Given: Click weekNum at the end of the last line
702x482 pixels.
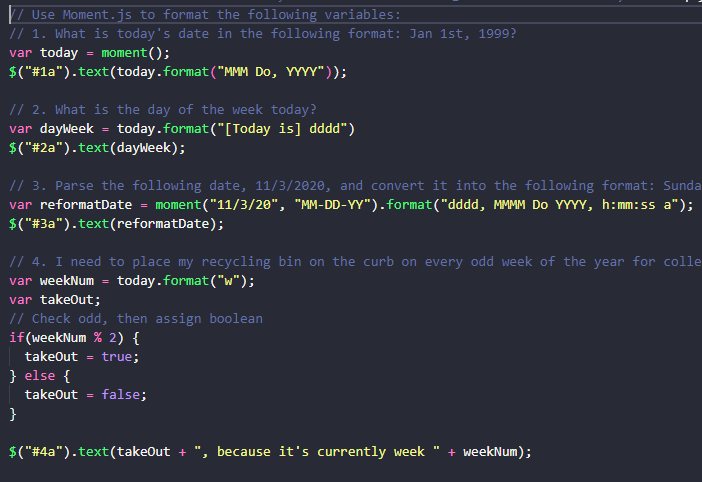Looking at the screenshot, I should [490, 452].
